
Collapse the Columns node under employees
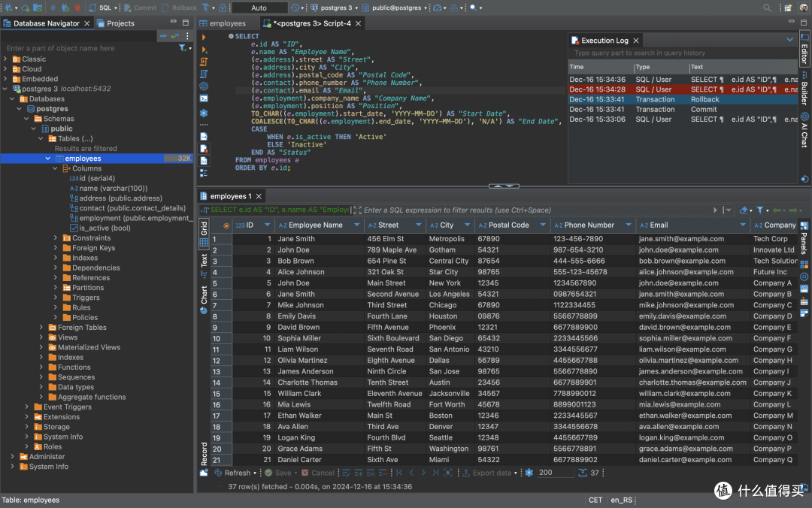tap(56, 169)
